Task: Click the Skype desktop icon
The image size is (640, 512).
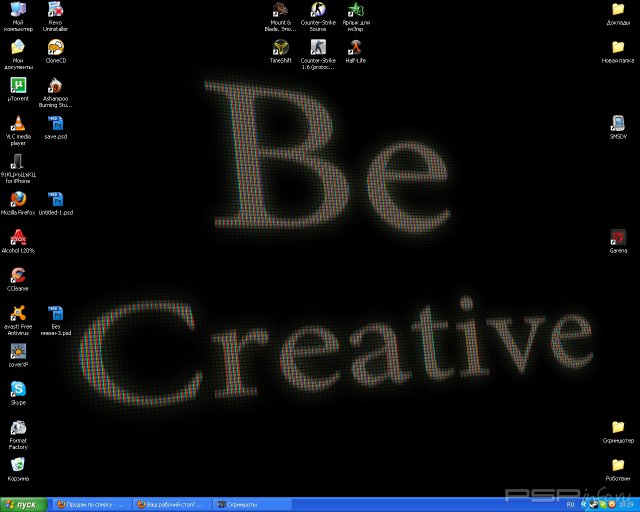Action: click(x=18, y=389)
